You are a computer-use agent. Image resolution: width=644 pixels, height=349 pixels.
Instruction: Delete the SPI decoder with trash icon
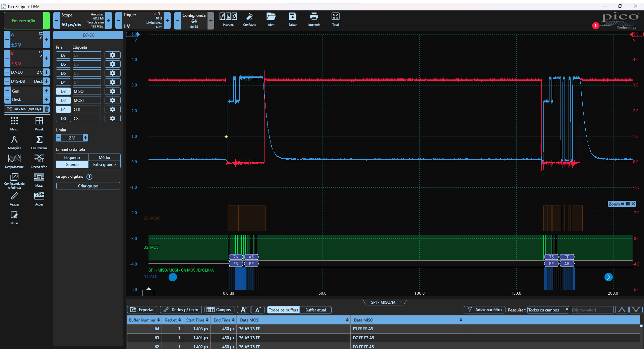(x=47, y=109)
